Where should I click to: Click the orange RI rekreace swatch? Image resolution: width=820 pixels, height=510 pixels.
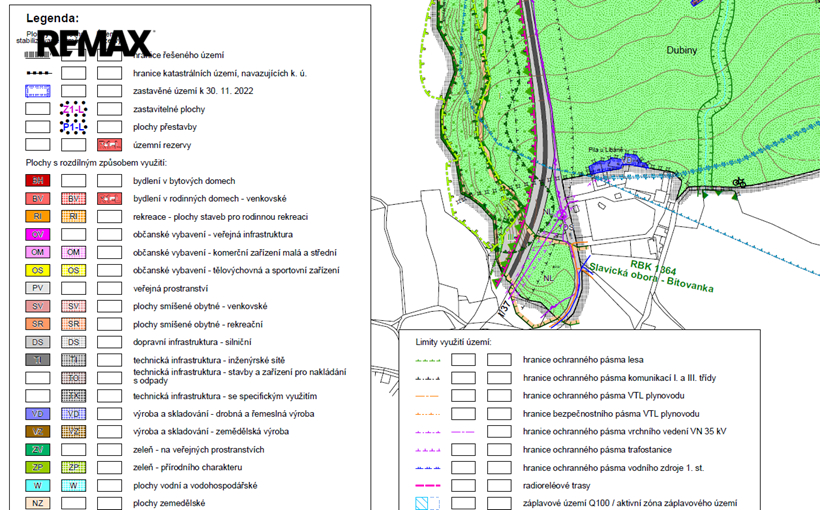click(38, 217)
